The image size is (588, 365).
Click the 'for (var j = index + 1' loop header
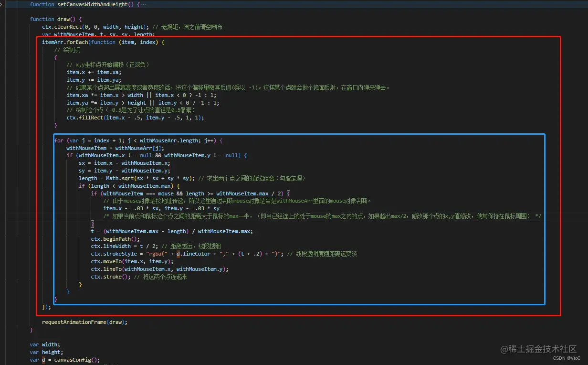pyautogui.click(x=138, y=140)
